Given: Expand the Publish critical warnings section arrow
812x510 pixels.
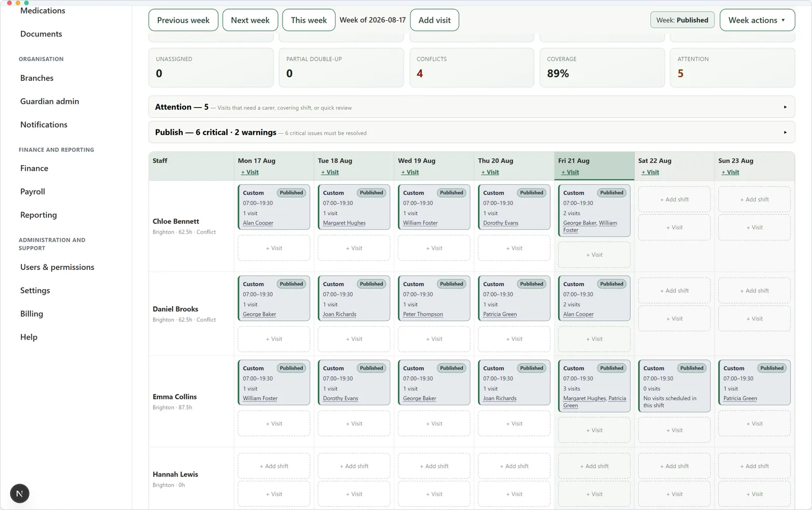Looking at the screenshot, I should point(785,132).
